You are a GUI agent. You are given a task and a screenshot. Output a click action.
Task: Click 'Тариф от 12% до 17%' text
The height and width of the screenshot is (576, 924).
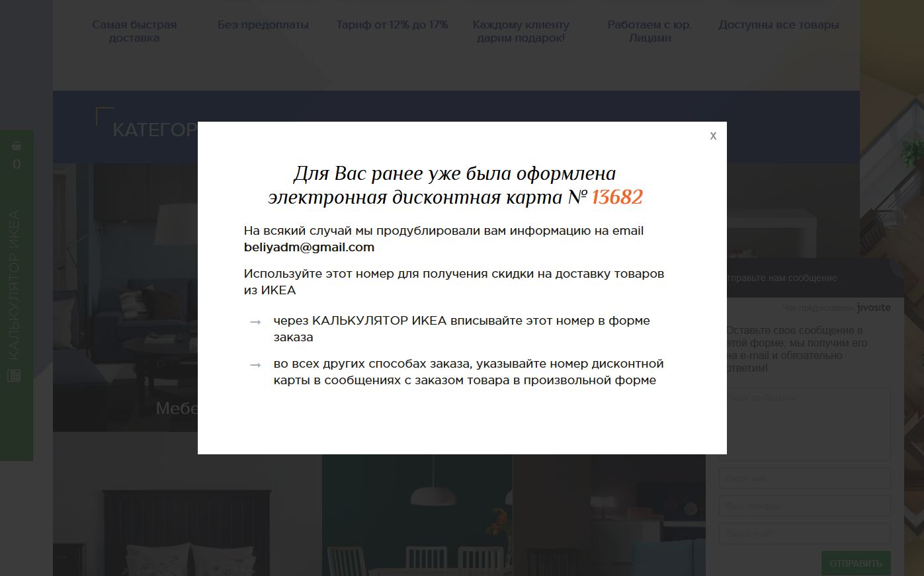click(x=392, y=24)
